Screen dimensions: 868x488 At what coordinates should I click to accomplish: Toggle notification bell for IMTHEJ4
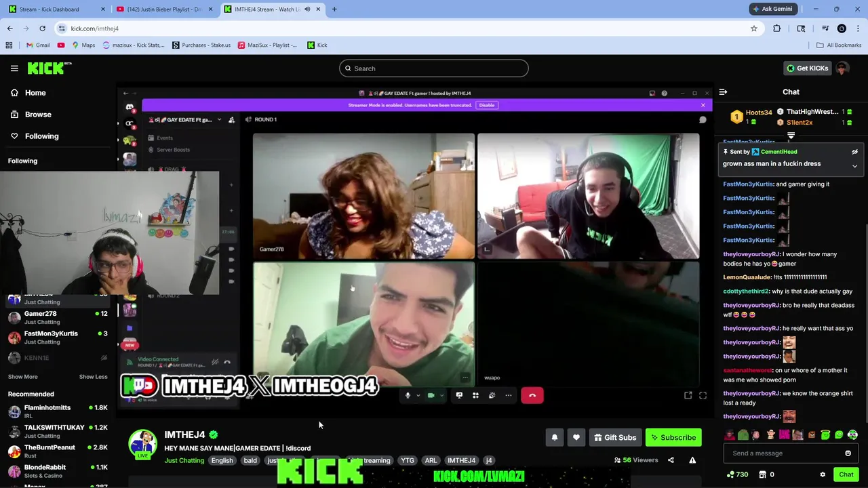(554, 438)
